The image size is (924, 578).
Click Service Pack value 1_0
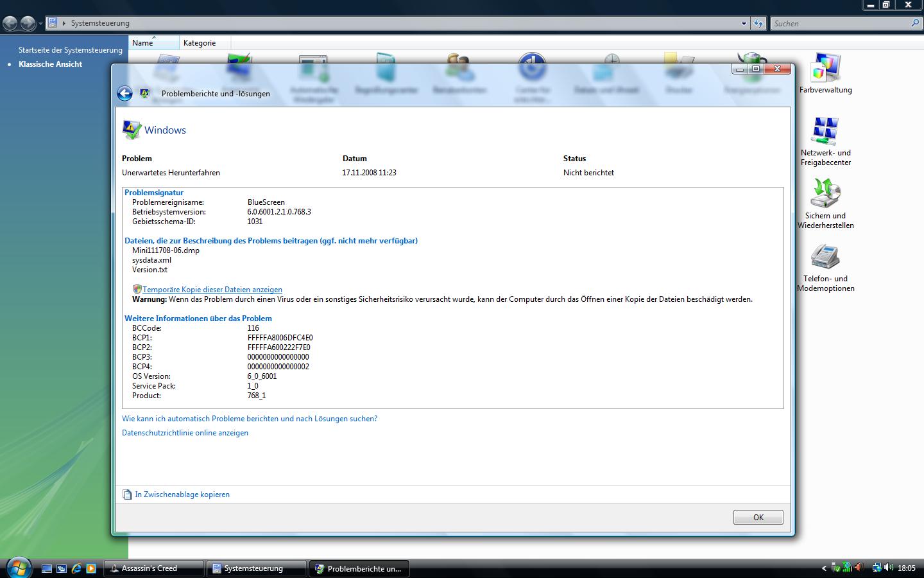(x=253, y=386)
